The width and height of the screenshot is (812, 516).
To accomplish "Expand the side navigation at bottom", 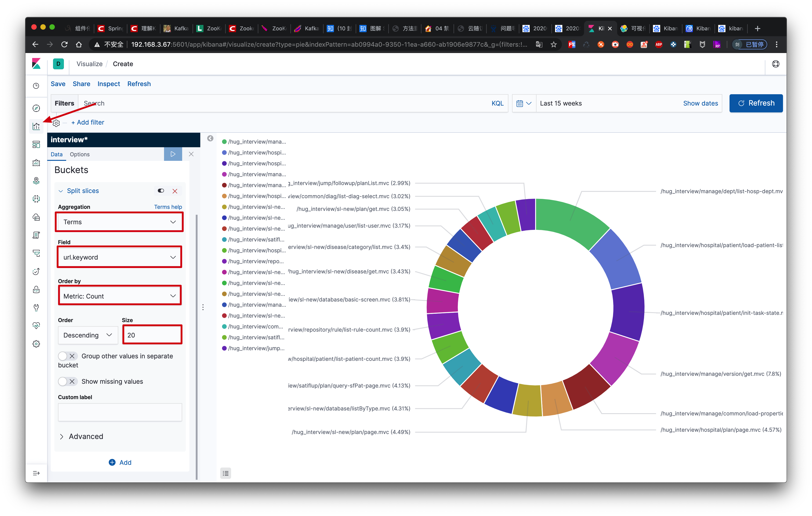I will pyautogui.click(x=36, y=473).
